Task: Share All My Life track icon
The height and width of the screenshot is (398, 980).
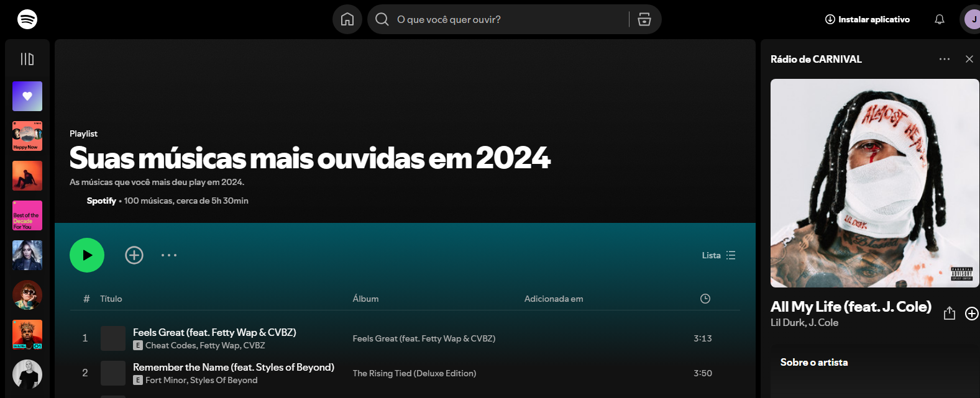Action: (x=950, y=313)
